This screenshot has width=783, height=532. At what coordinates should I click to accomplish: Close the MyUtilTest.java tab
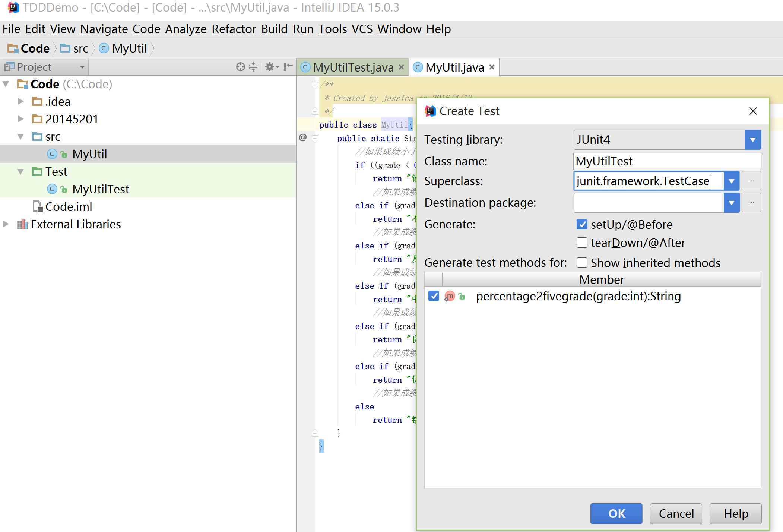(401, 67)
